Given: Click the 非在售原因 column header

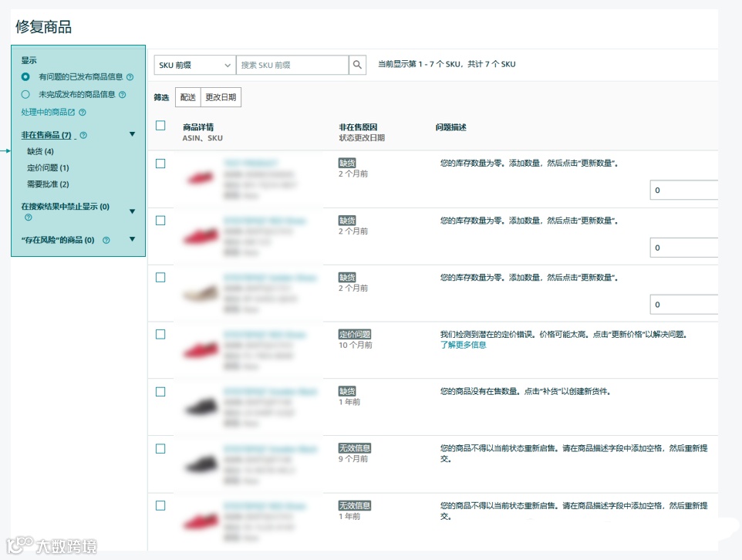Looking at the screenshot, I should click(358, 127).
